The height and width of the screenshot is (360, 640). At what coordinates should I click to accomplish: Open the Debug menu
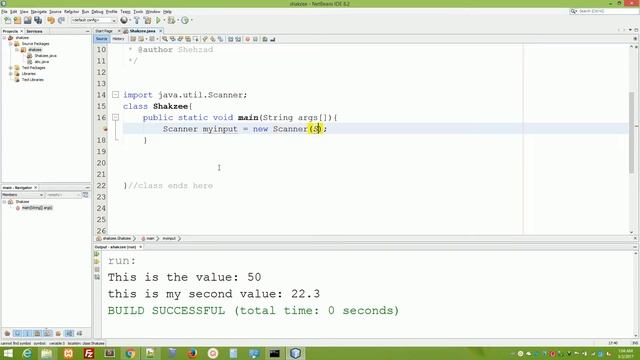click(97, 12)
